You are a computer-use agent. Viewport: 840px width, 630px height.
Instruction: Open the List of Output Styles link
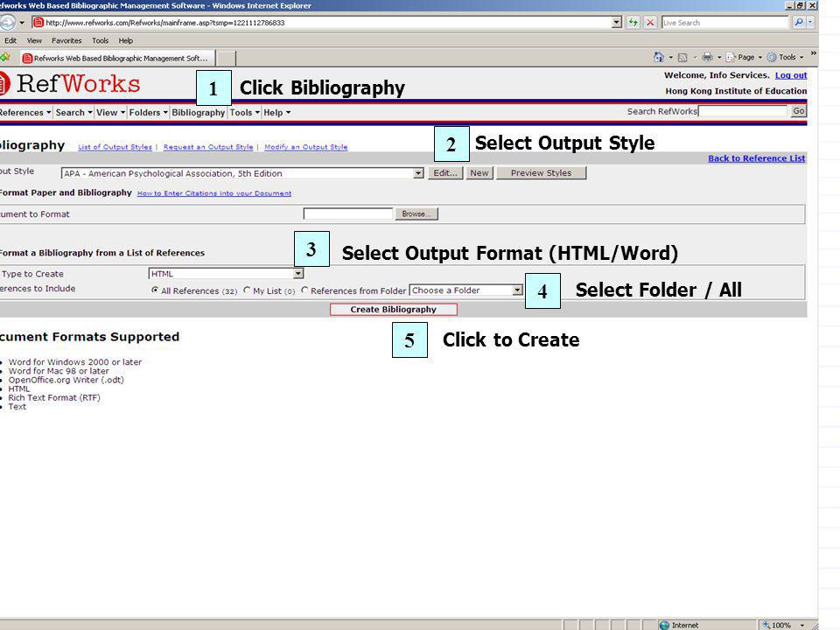pos(115,147)
